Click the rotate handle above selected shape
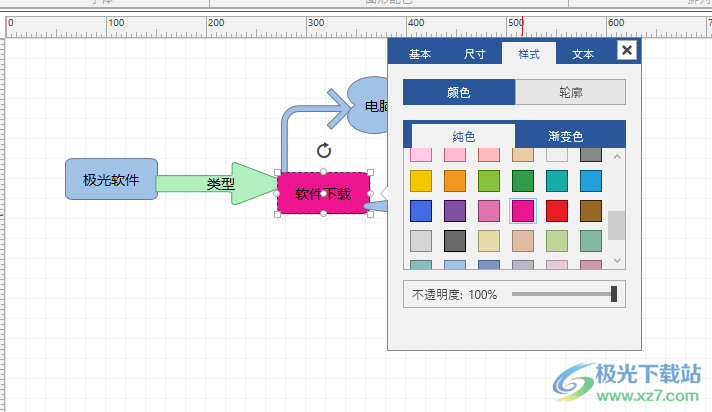This screenshot has height=412, width=712. 324,150
